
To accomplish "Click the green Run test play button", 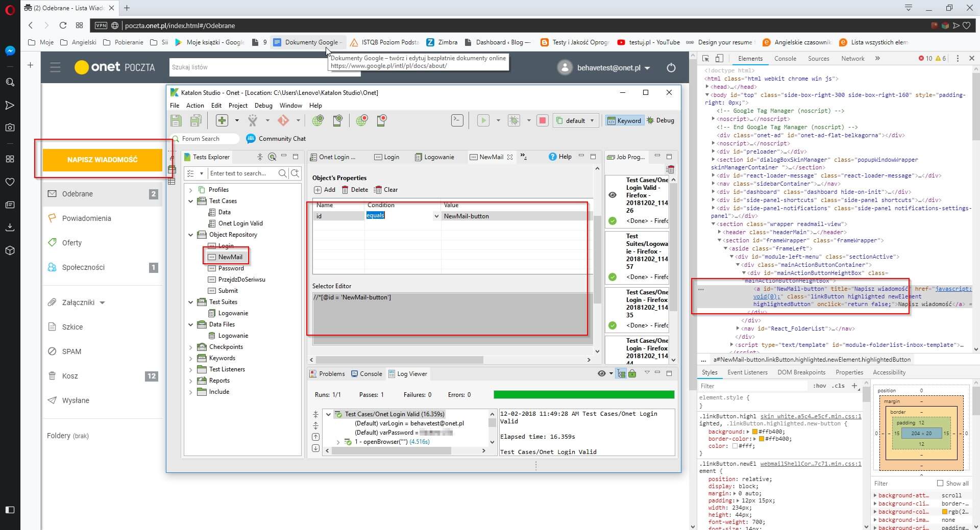I will click(x=483, y=120).
